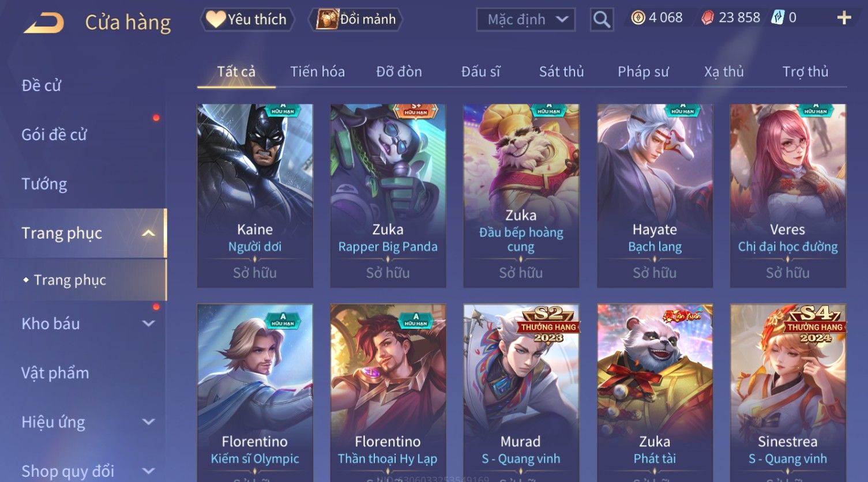868x482 pixels.
Task: Select the Tiến hóa tab
Action: (x=317, y=71)
